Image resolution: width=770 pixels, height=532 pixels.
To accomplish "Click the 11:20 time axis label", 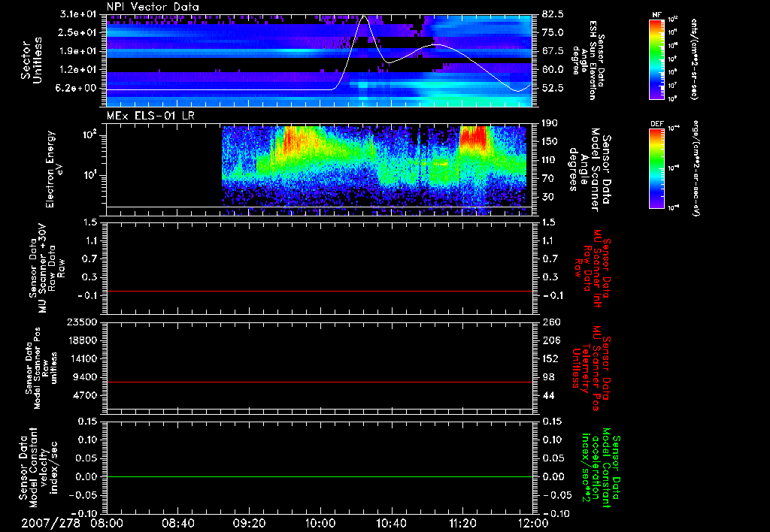I will pos(462,523).
